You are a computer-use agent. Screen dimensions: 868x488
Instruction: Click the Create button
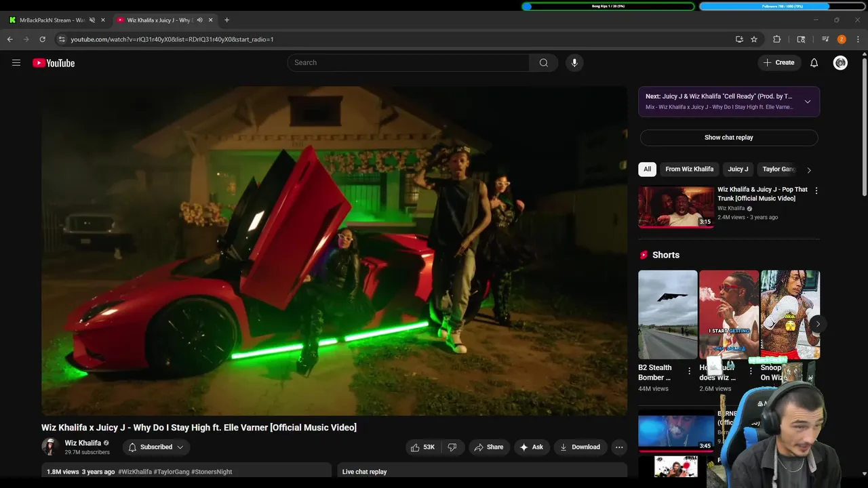pos(778,62)
